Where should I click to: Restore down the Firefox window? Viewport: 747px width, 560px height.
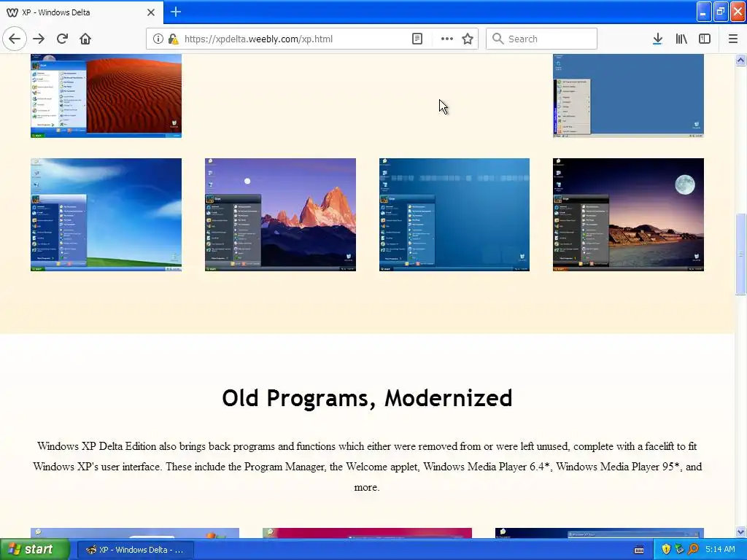pyautogui.click(x=721, y=12)
